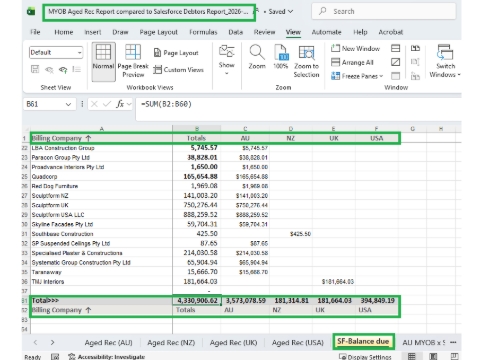480x360 pixels.
Task: Click Accessibility: Investigate in status bar
Action: click(106, 357)
